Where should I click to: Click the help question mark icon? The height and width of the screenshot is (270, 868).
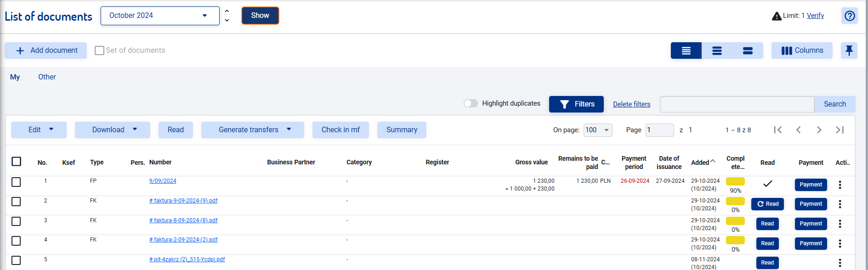850,16
